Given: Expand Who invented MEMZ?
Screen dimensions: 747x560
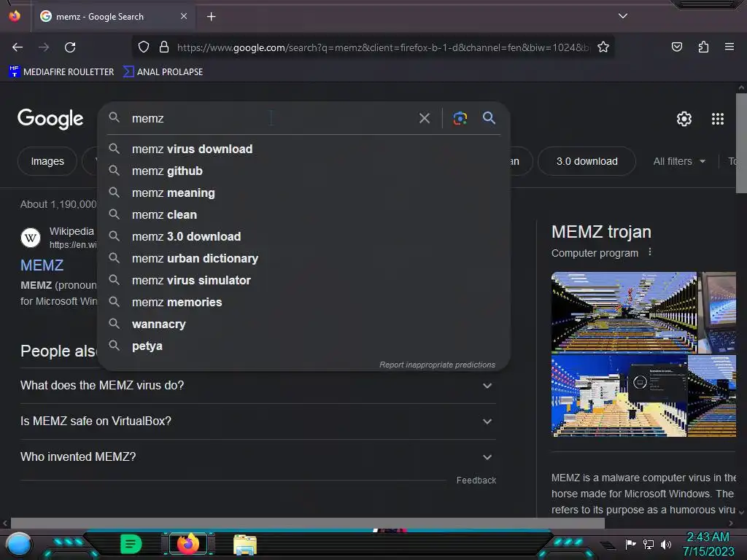Looking at the screenshot, I should pos(258,456).
